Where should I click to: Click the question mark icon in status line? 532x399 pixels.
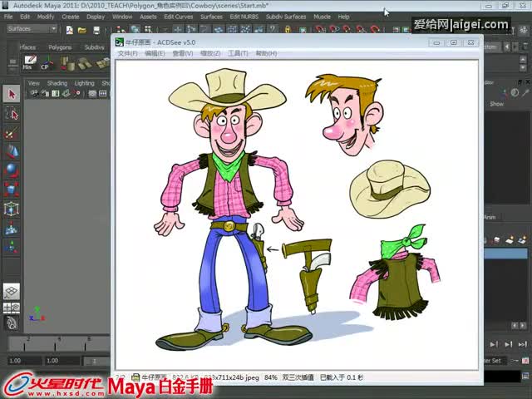click(273, 30)
